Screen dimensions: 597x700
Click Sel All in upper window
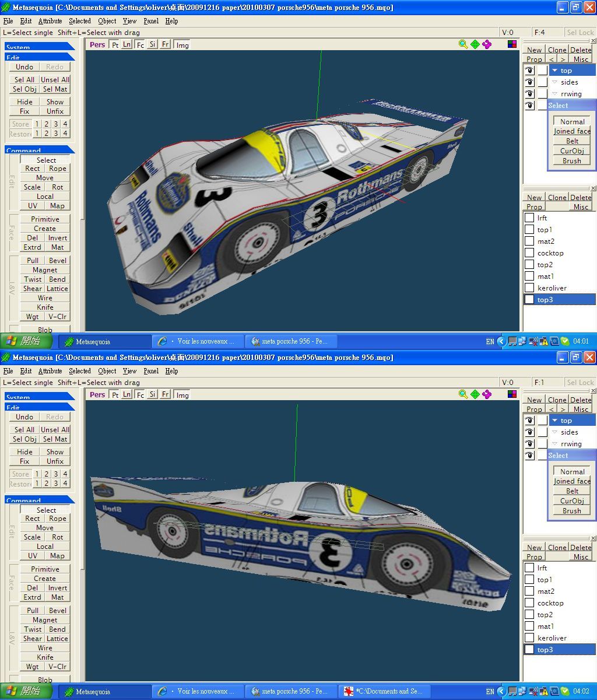pos(24,80)
